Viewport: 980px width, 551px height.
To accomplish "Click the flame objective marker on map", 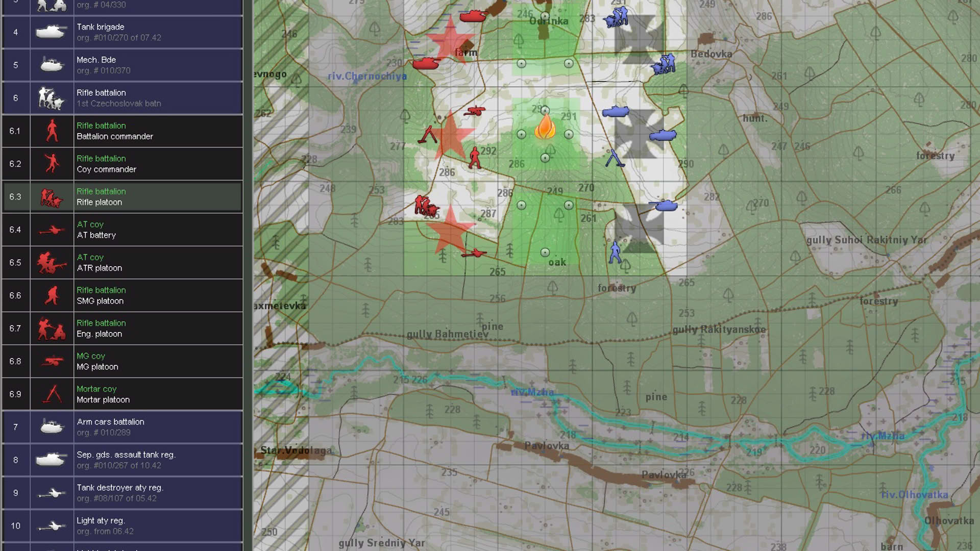I will point(545,126).
